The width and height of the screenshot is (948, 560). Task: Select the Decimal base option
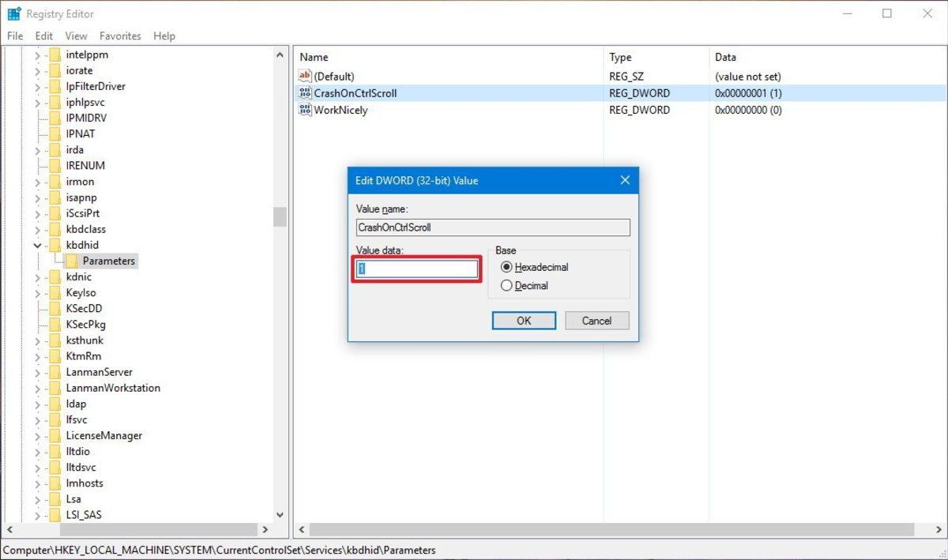coord(506,285)
